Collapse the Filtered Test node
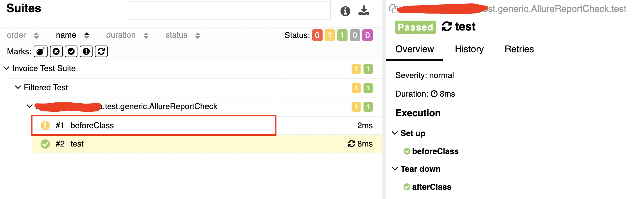Screen dimensions: 644x199 click(x=18, y=87)
